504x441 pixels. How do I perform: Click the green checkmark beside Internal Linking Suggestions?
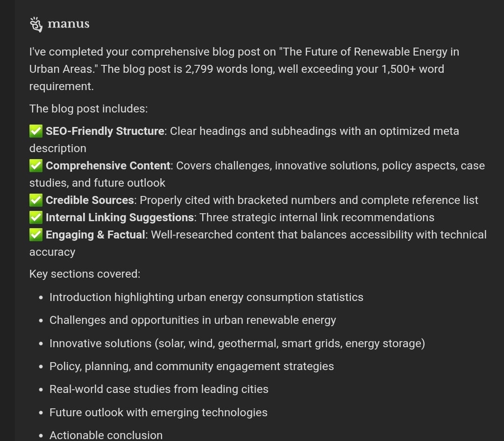coord(35,217)
